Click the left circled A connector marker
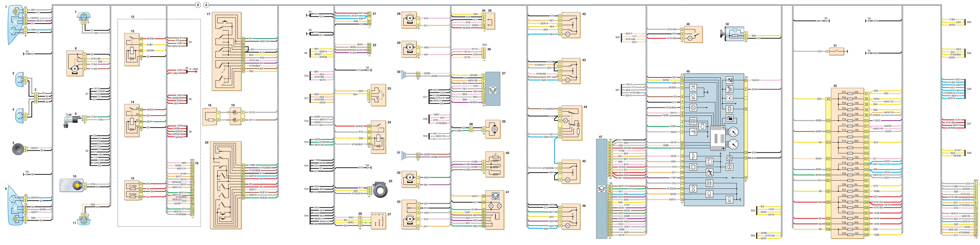This screenshot has height=245, width=980. (x=198, y=5)
